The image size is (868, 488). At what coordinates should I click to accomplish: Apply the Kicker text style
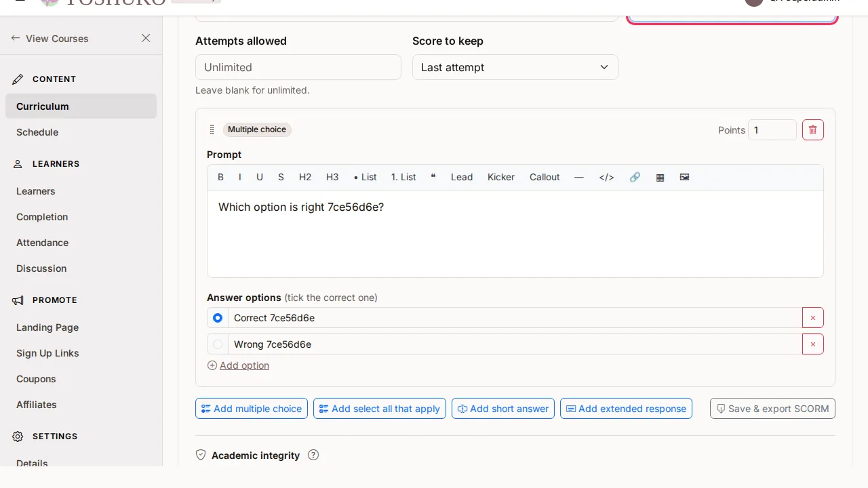pyautogui.click(x=501, y=177)
